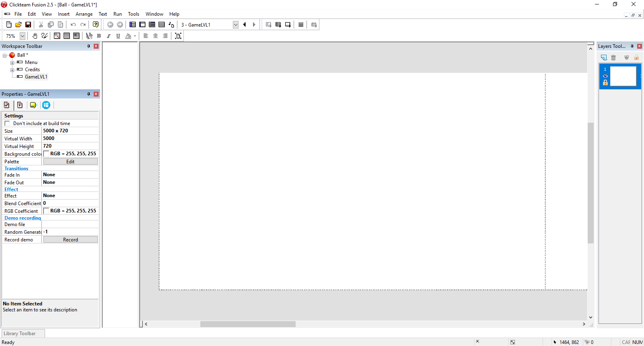This screenshot has height=346, width=644.
Task: Click the Background color swatch
Action: point(46,154)
